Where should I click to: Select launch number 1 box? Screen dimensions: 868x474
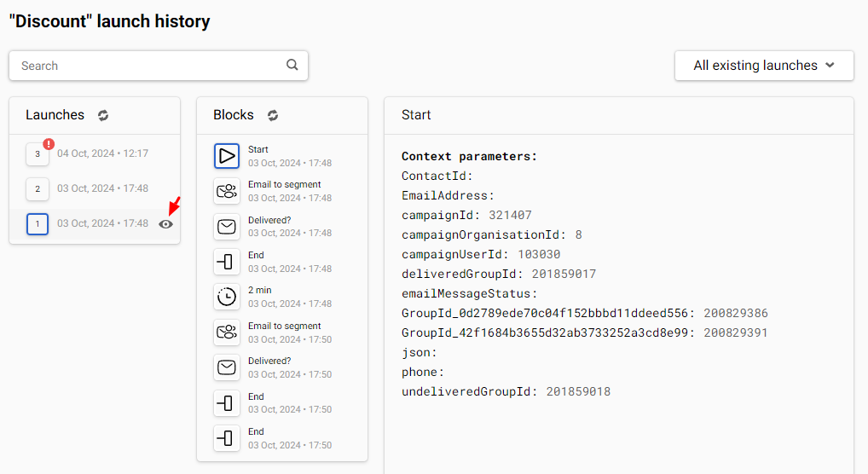[x=38, y=224]
